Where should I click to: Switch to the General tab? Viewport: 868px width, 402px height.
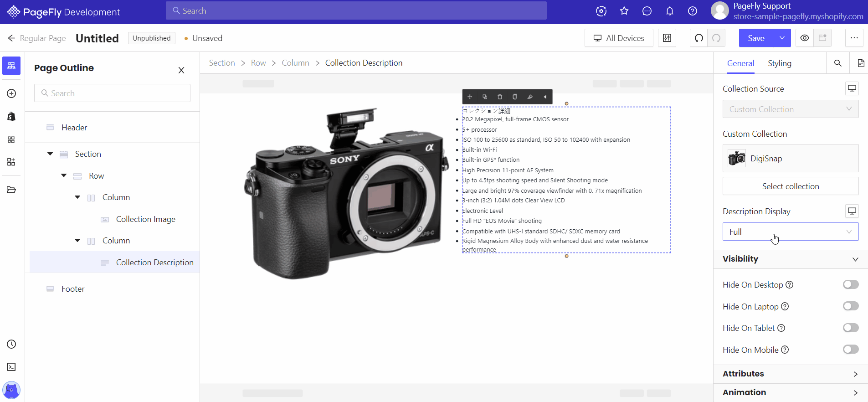[740, 63]
